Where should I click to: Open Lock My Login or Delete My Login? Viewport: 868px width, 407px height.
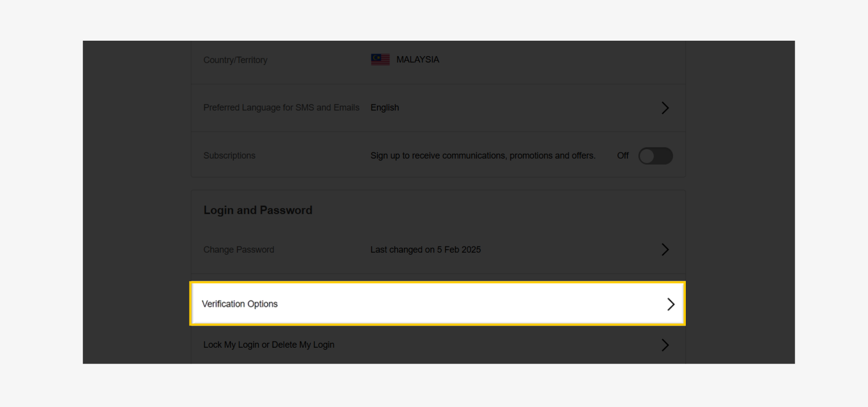pyautogui.click(x=269, y=345)
